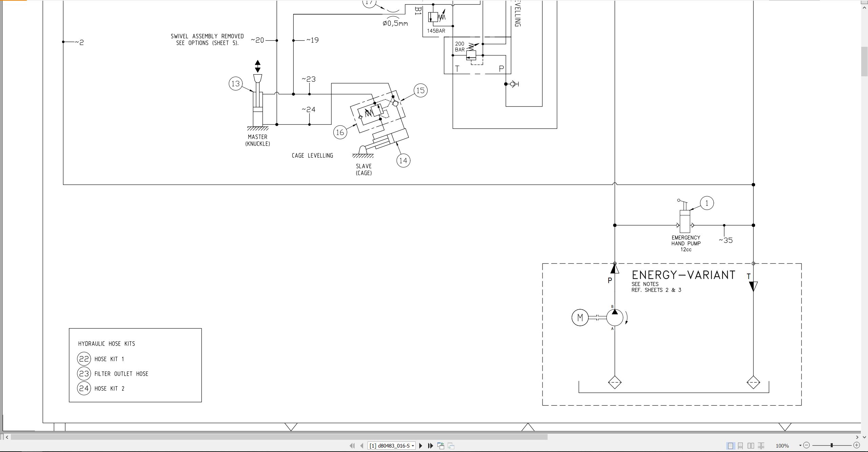Open the 100% zoom level dropdown
This screenshot has height=452, width=868.
pyautogui.click(x=800, y=446)
